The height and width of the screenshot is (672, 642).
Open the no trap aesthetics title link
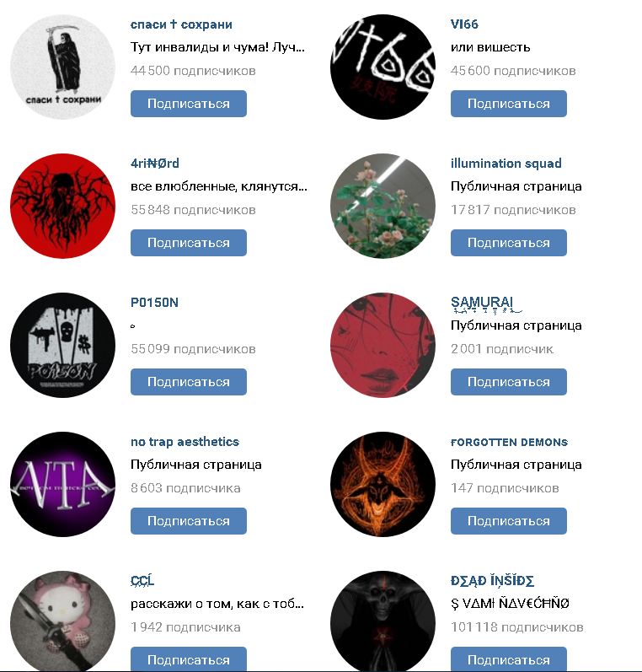185,442
